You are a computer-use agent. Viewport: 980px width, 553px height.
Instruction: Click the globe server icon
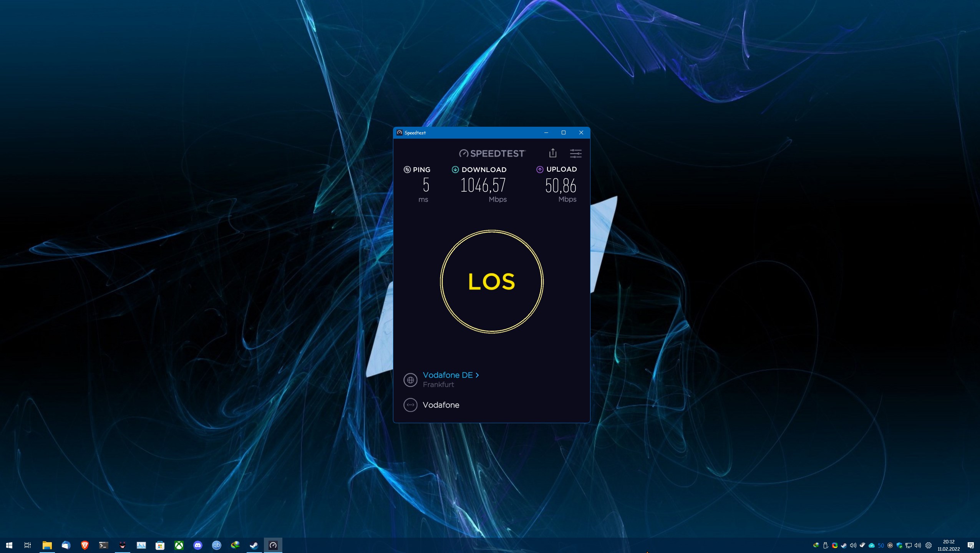pos(410,380)
